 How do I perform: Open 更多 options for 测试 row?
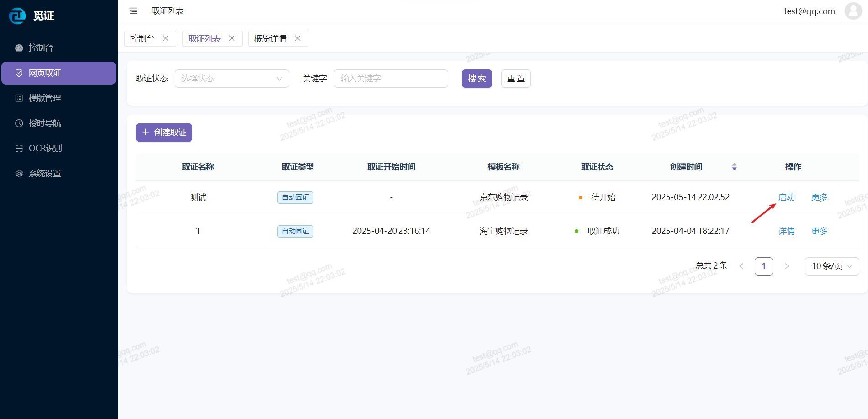click(x=819, y=197)
